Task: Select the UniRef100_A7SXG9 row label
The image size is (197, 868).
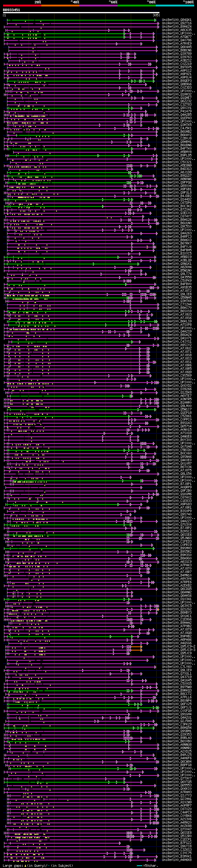Action: [x=177, y=433]
